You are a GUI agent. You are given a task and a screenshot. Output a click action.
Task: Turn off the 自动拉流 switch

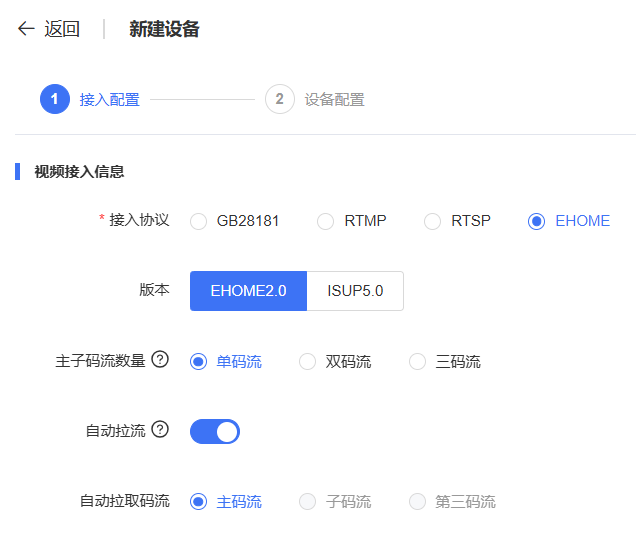pos(215,432)
